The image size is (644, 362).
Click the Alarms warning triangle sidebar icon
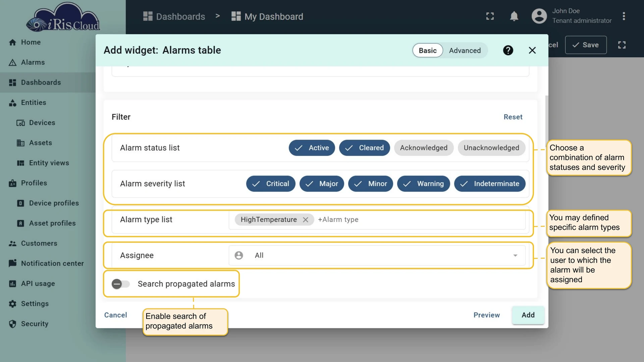[12, 62]
